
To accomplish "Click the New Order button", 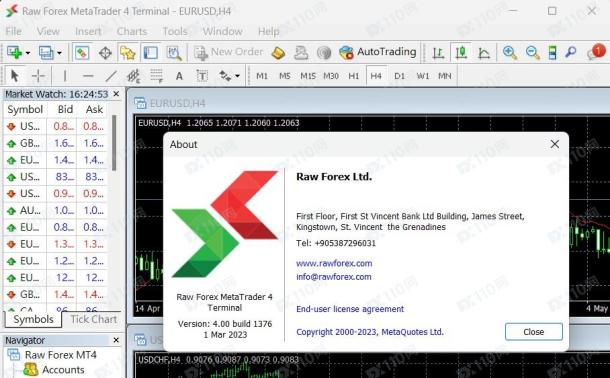I will coord(229,52).
